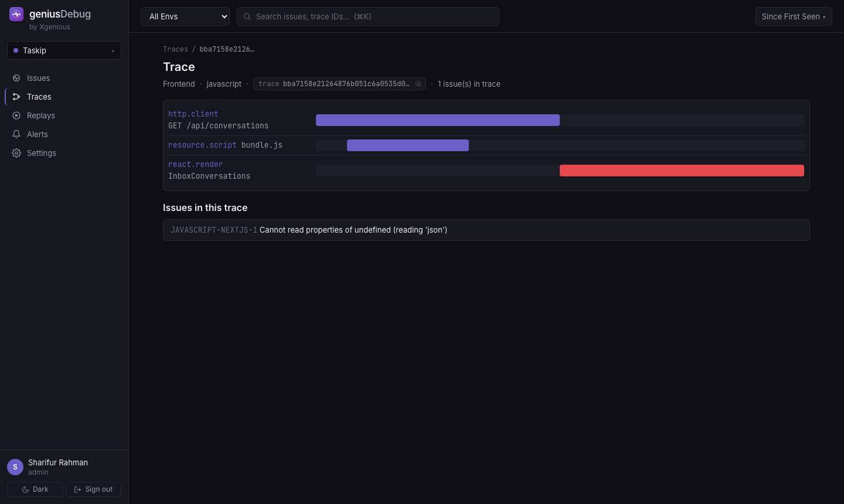844x504 pixels.
Task: Focus the search issues input field
Action: coord(368,16)
